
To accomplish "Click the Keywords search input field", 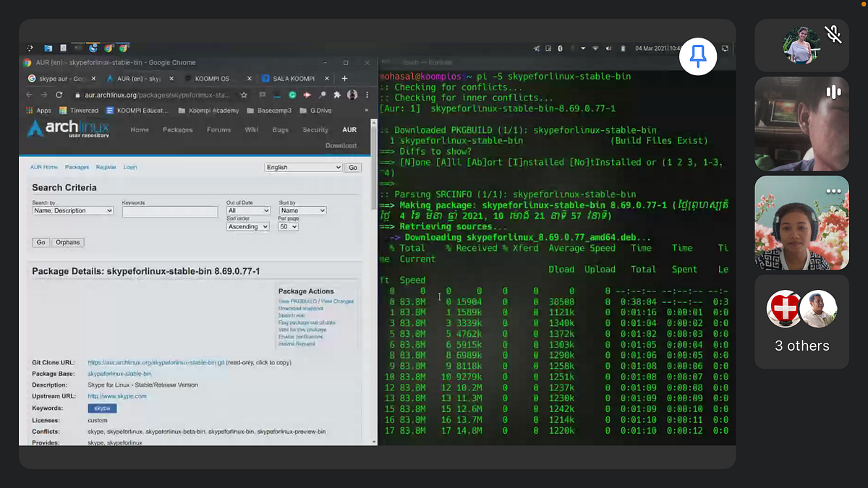I will click(170, 212).
